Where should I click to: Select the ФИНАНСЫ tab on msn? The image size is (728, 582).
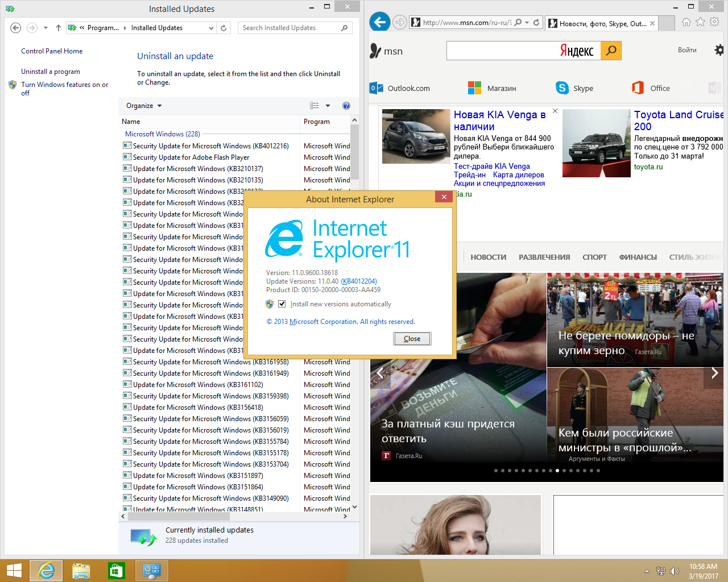(x=638, y=257)
